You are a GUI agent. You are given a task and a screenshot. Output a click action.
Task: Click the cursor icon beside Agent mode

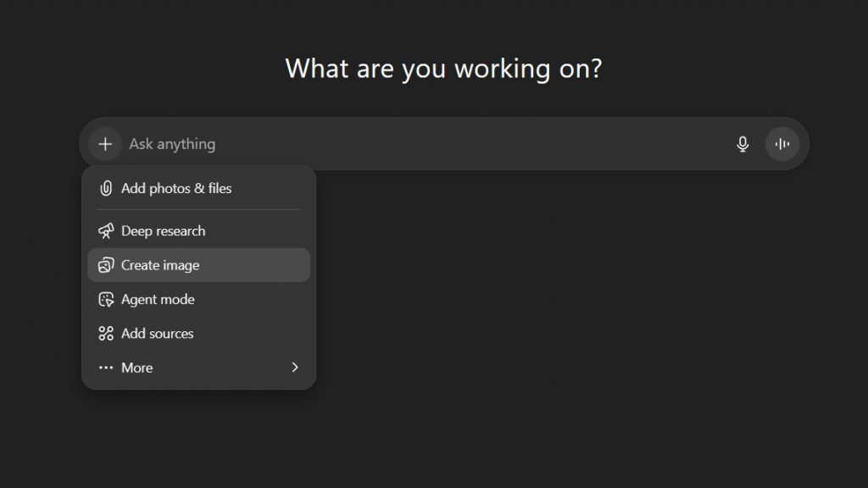(106, 299)
